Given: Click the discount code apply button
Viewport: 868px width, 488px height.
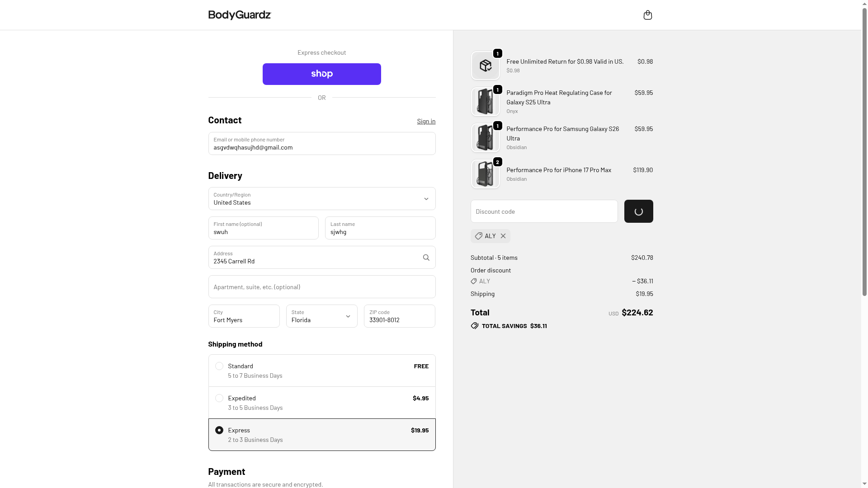Looking at the screenshot, I should [x=638, y=211].
